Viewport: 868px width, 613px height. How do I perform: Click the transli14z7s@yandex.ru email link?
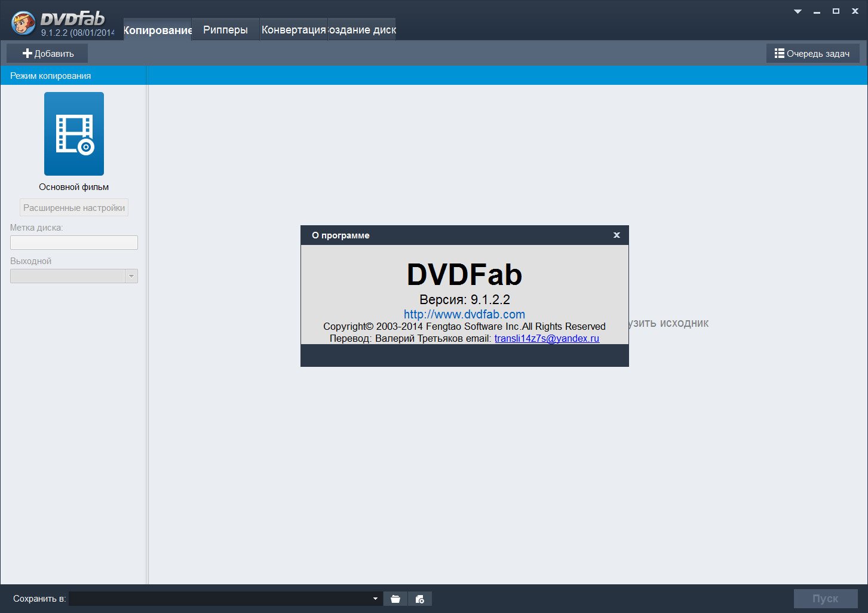click(547, 338)
